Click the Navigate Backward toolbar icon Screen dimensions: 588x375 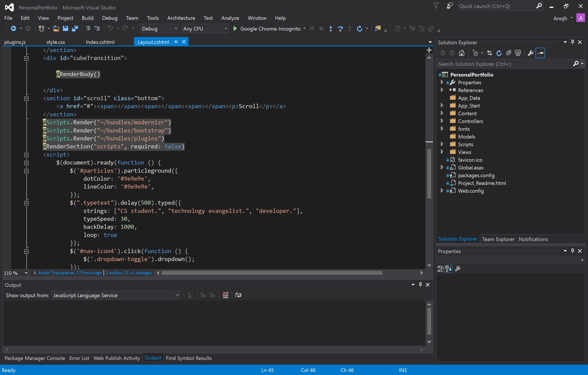click(13, 29)
